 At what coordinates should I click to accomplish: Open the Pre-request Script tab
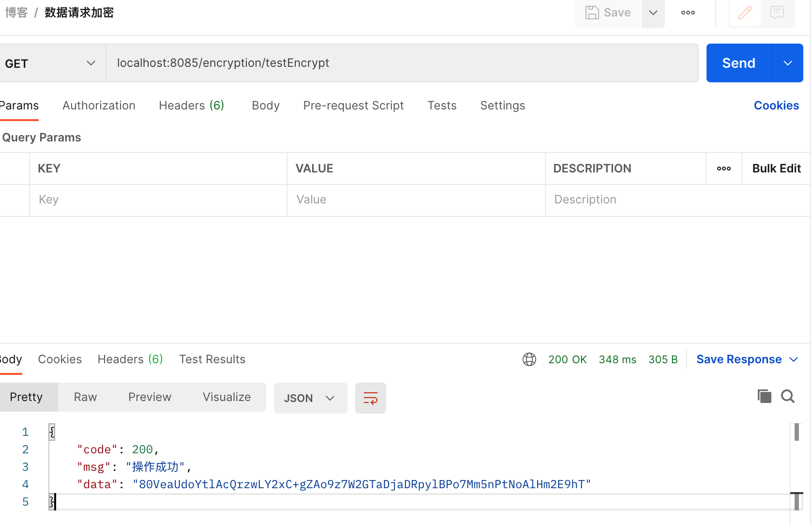click(x=353, y=106)
